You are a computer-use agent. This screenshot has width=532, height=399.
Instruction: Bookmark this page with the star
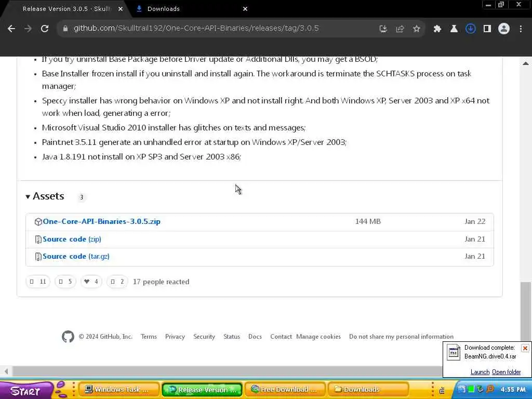416,29
